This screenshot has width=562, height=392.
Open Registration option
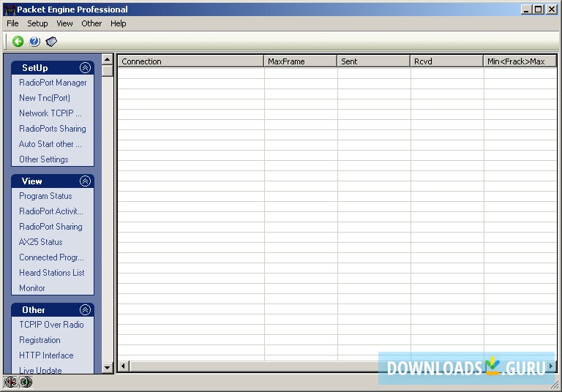click(40, 340)
